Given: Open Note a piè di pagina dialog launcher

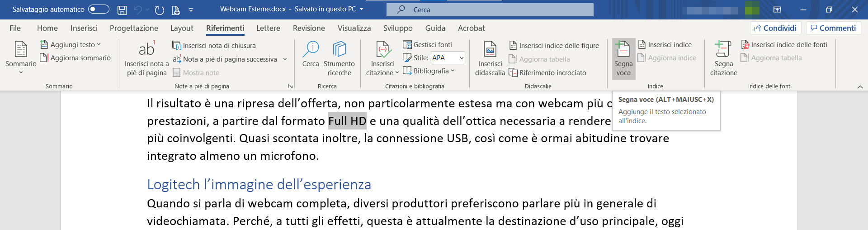Looking at the screenshot, I should 290,86.
